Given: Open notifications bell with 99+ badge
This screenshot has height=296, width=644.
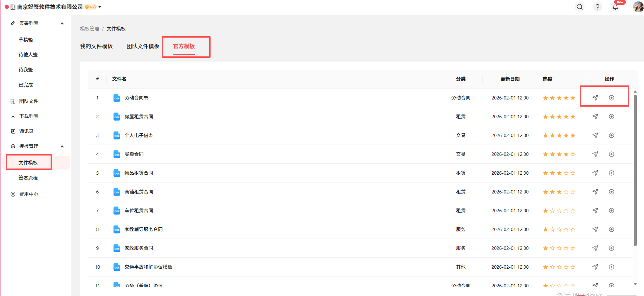Looking at the screenshot, I should pyautogui.click(x=615, y=7).
